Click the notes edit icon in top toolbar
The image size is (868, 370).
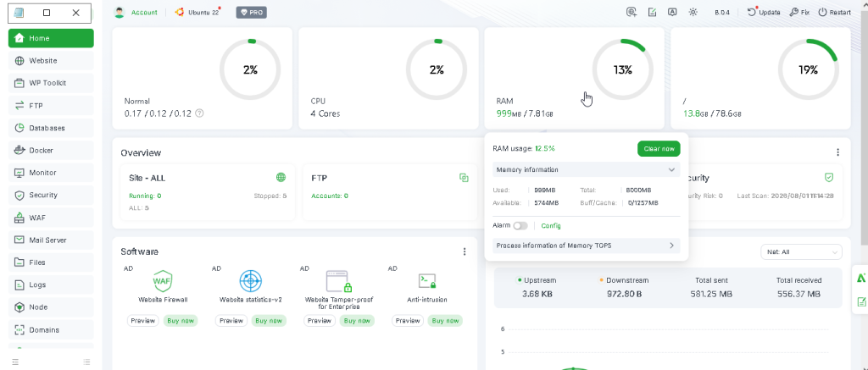[652, 12]
